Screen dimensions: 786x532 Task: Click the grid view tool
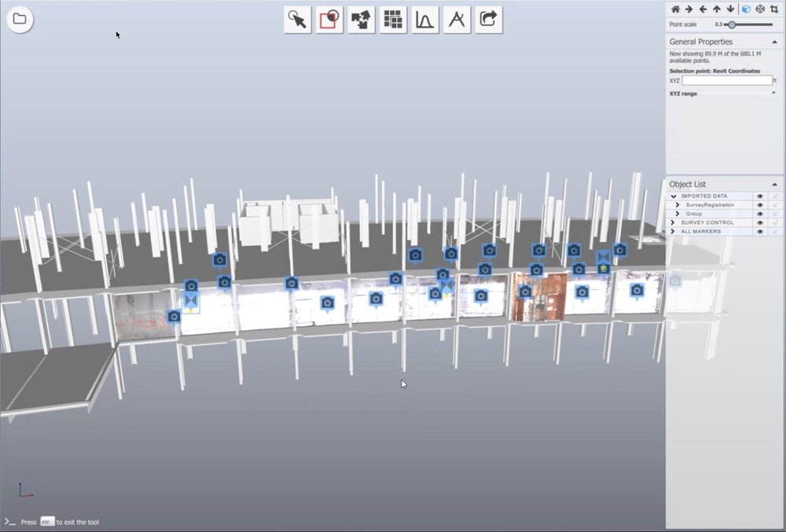point(392,20)
